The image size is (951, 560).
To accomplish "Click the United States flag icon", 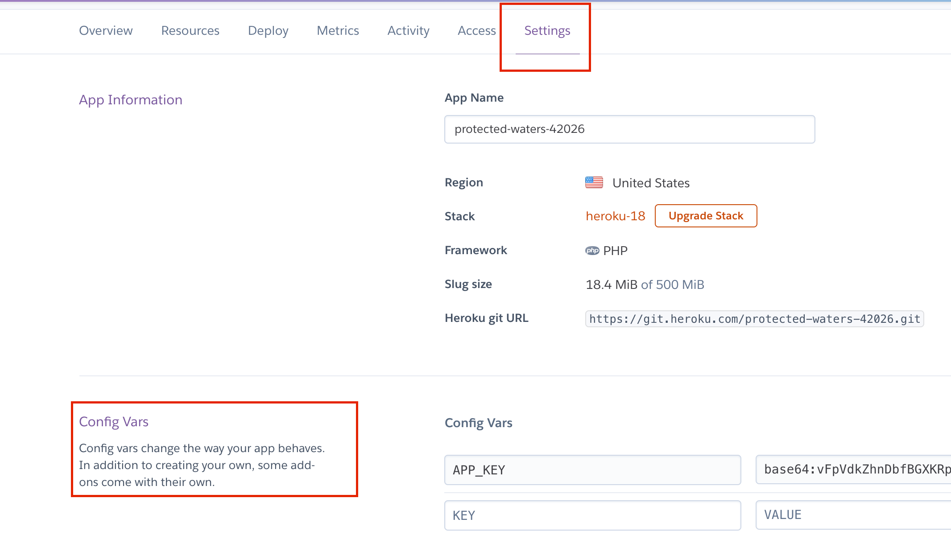I will click(594, 182).
